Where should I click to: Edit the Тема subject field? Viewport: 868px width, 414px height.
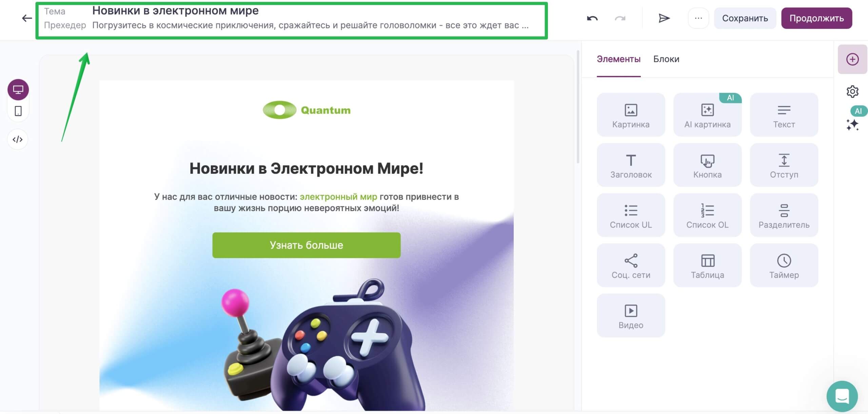pyautogui.click(x=176, y=11)
